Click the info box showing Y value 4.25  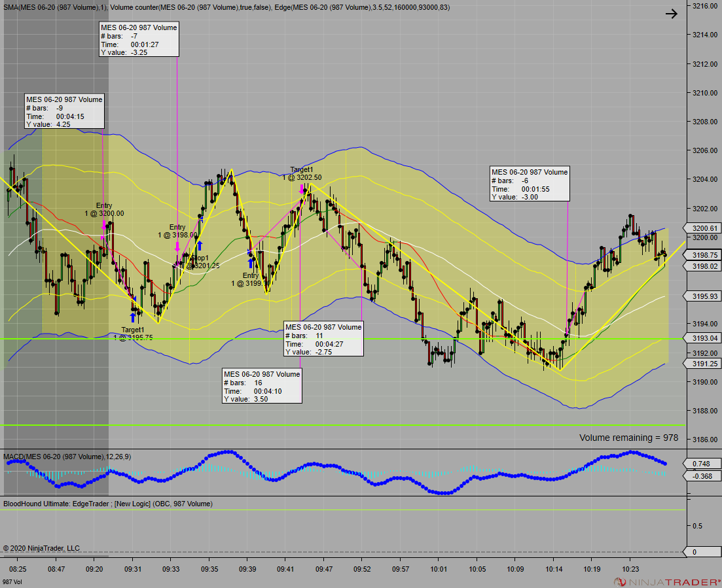pos(64,111)
